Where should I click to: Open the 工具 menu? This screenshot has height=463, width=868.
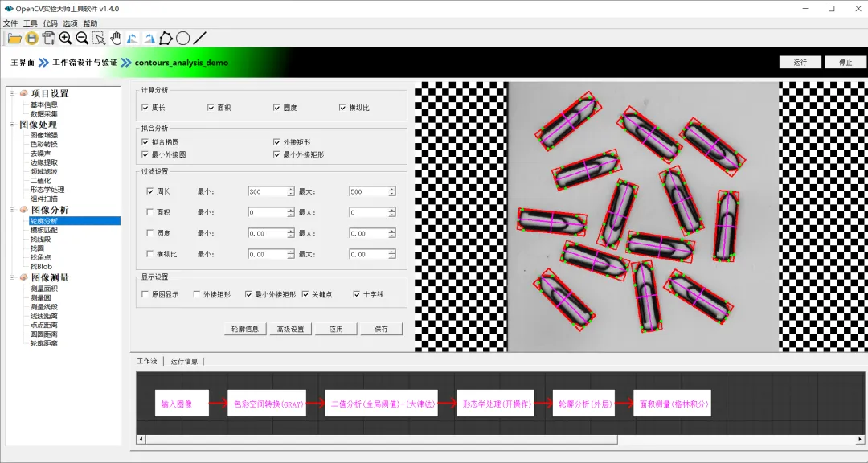coord(31,23)
